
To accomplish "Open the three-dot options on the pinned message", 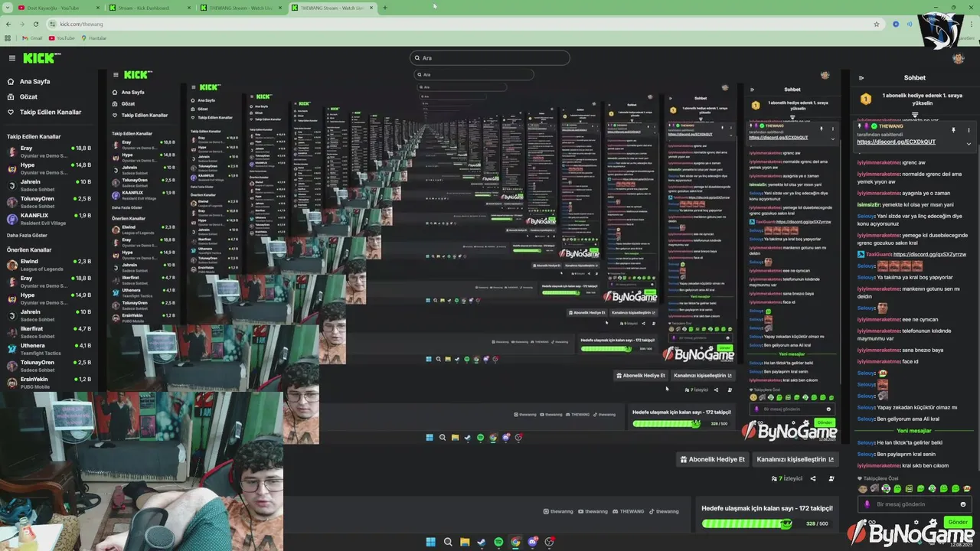I will (969, 130).
